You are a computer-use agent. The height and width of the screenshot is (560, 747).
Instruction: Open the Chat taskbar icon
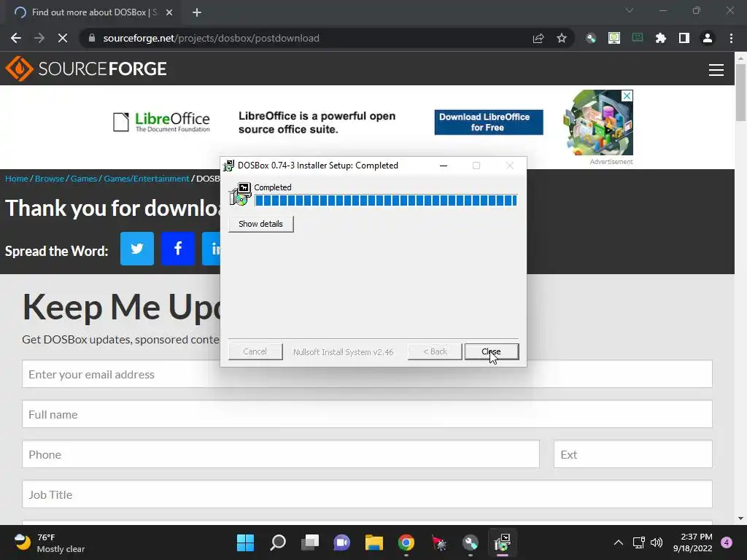tap(342, 542)
